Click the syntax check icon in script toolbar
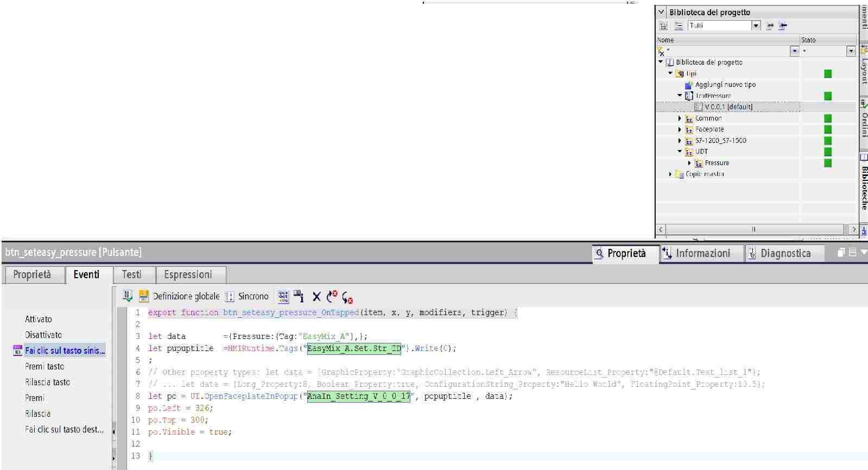Screen dimensions: 868x470 [127, 296]
